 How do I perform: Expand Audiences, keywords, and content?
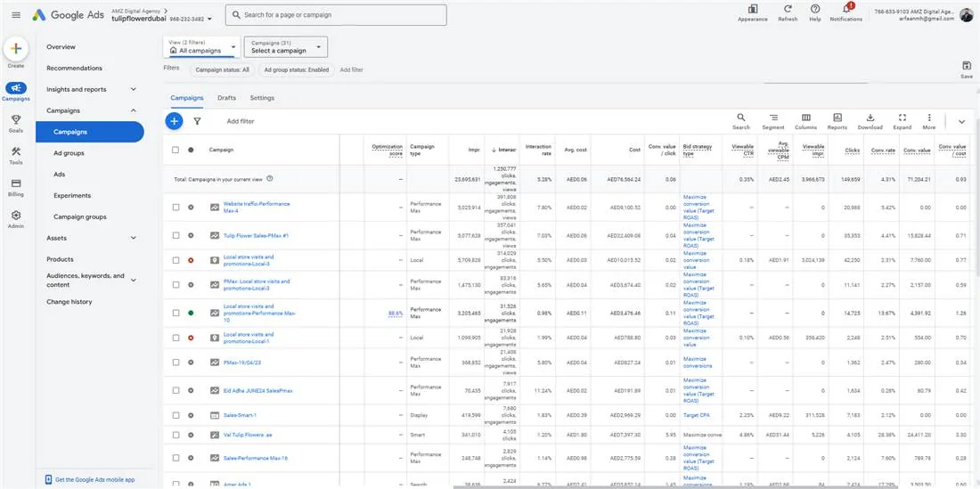[133, 280]
